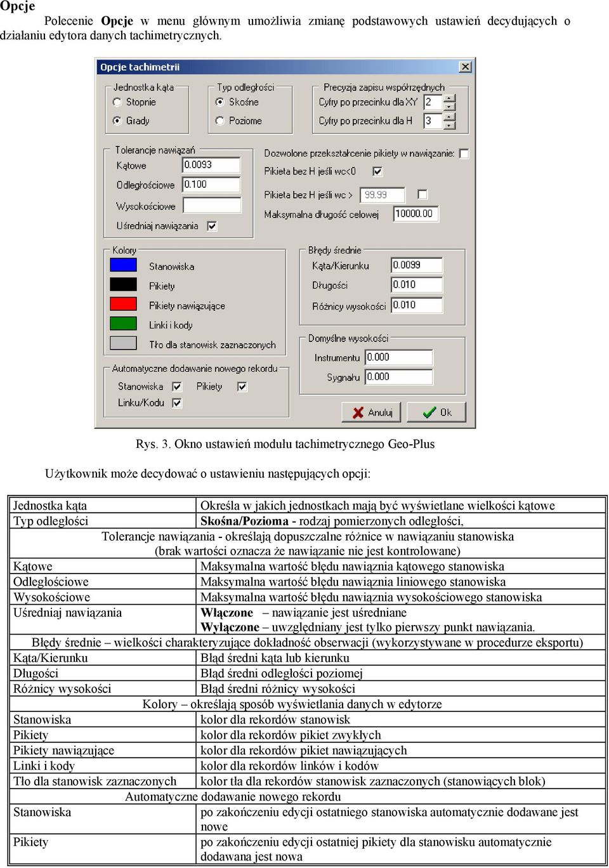609x868 pixels.
Task: Choose Skośne distance type
Action: point(220,102)
